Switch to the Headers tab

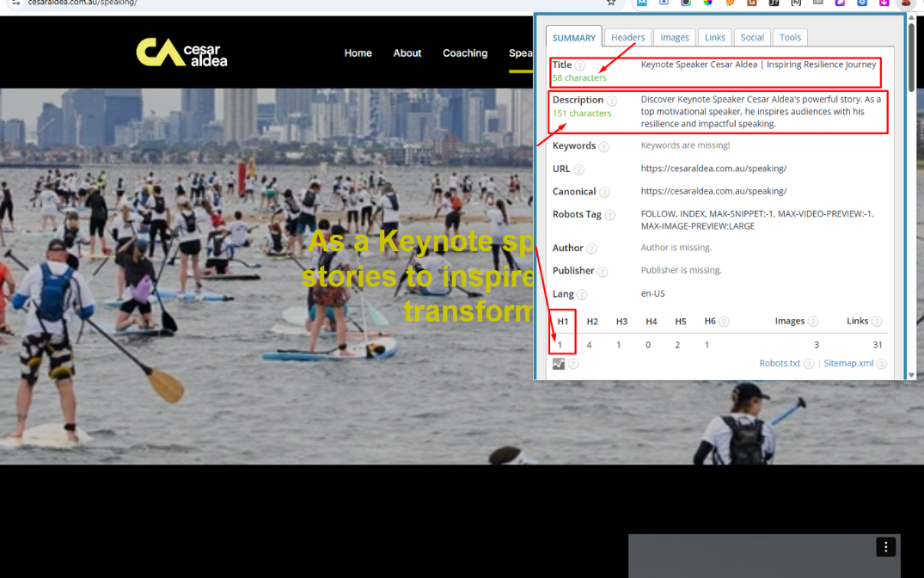click(627, 37)
